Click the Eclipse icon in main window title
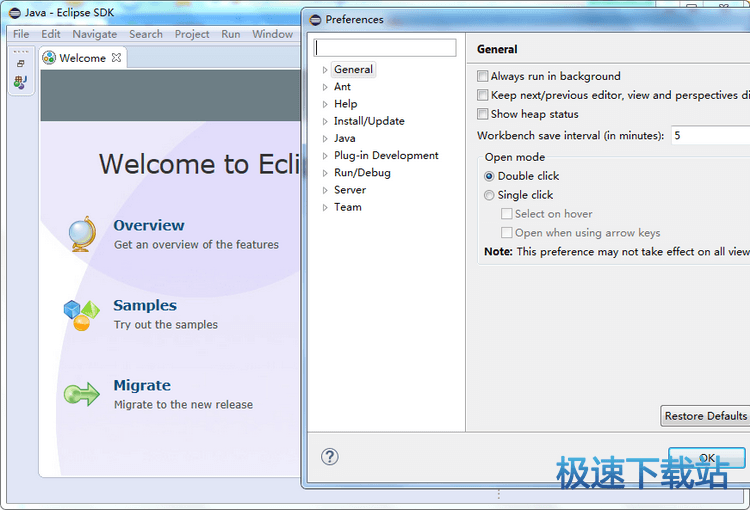 pyautogui.click(x=15, y=13)
